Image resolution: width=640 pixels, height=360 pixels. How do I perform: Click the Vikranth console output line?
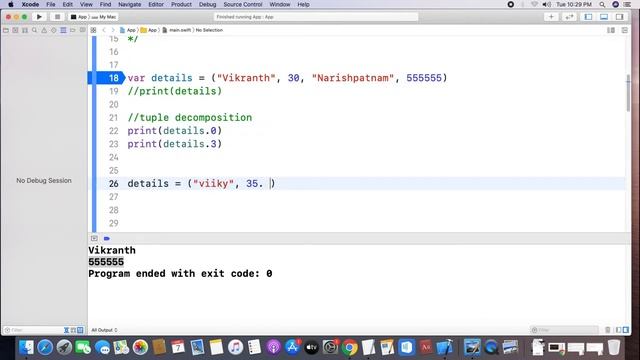[x=112, y=250]
